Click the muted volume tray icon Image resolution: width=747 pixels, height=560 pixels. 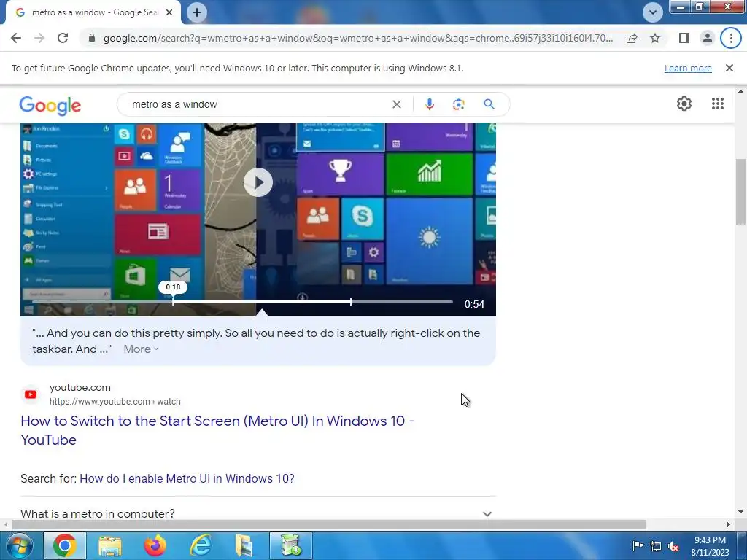point(673,547)
